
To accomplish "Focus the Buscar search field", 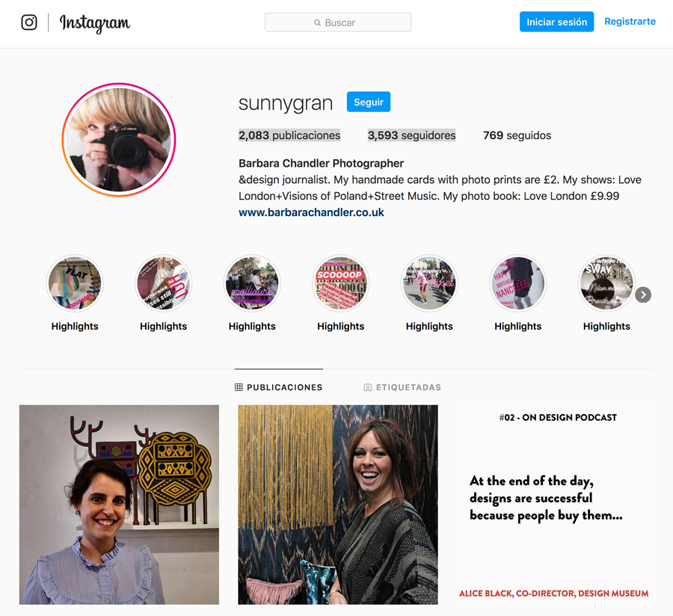I will coord(338,22).
